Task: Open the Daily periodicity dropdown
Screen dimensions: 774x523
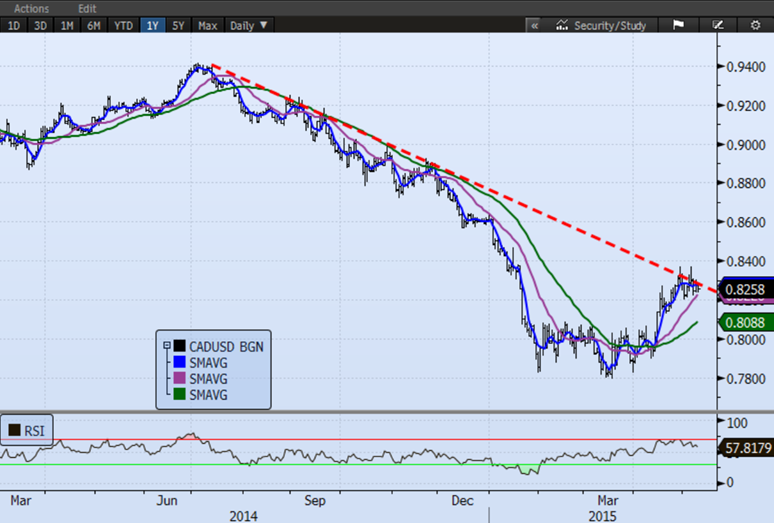Action: (x=249, y=25)
